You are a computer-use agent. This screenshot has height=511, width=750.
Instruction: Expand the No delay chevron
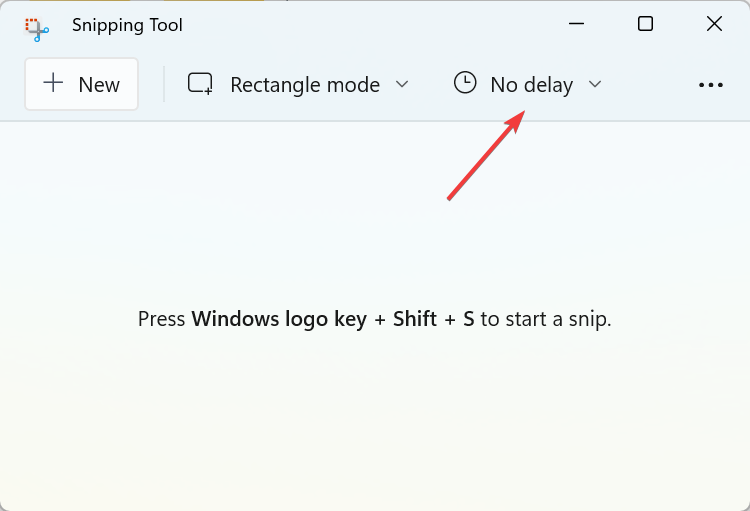(595, 84)
